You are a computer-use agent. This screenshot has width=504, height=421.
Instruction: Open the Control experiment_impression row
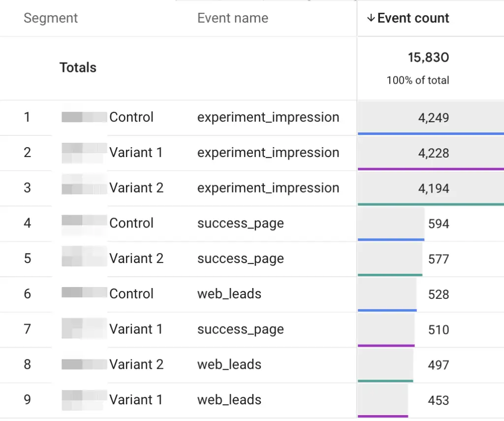click(x=268, y=117)
